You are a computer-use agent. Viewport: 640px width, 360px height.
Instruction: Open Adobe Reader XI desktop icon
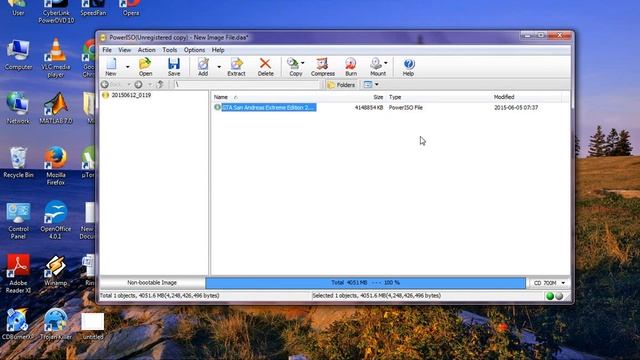point(18,273)
